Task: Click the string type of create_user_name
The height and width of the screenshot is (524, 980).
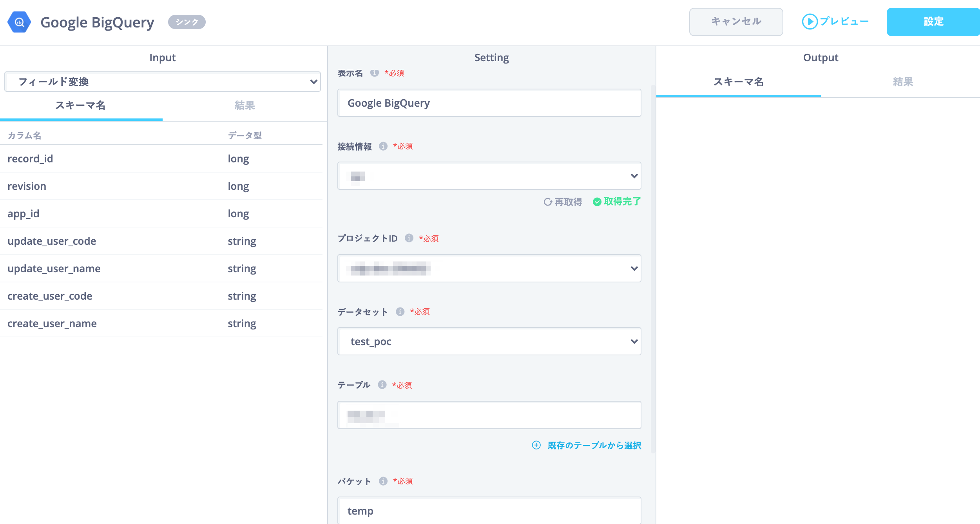Action: pyautogui.click(x=242, y=324)
